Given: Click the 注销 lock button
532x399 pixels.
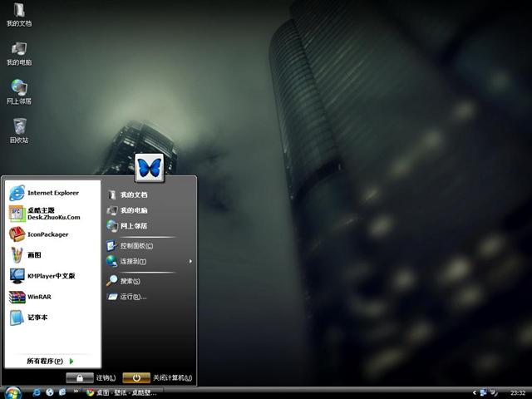Looking at the screenshot, I should 80,377.
